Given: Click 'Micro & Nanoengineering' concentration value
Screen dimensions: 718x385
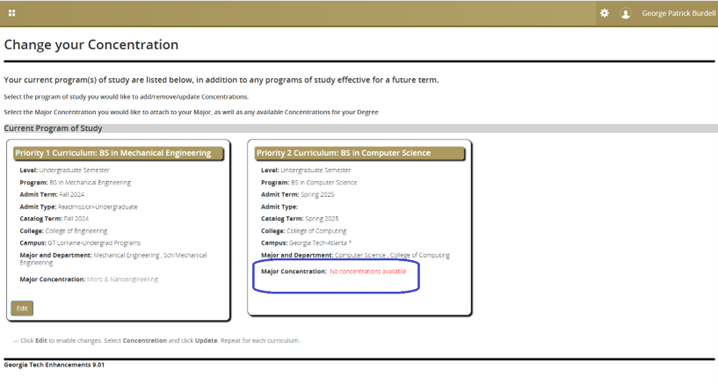Looking at the screenshot, I should 122,279.
